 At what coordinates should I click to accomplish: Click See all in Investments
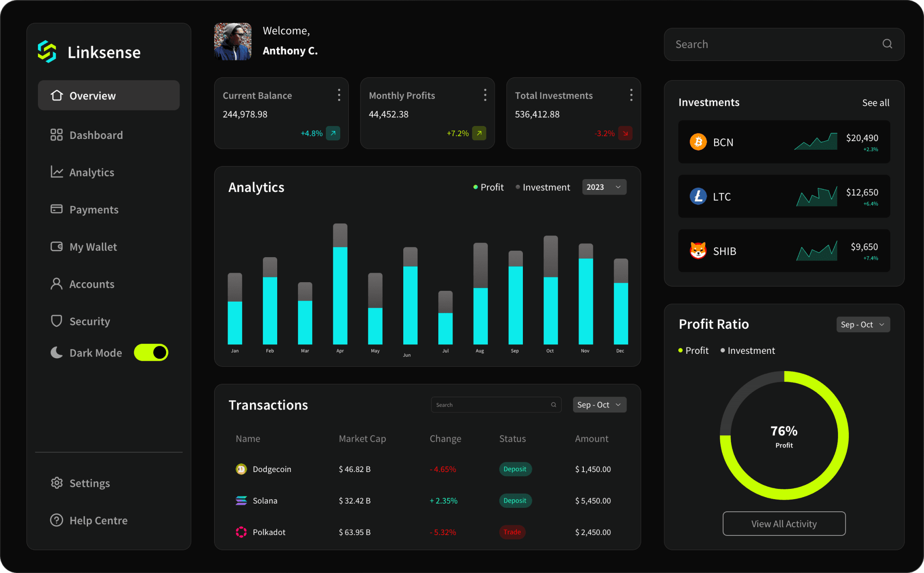[875, 103]
